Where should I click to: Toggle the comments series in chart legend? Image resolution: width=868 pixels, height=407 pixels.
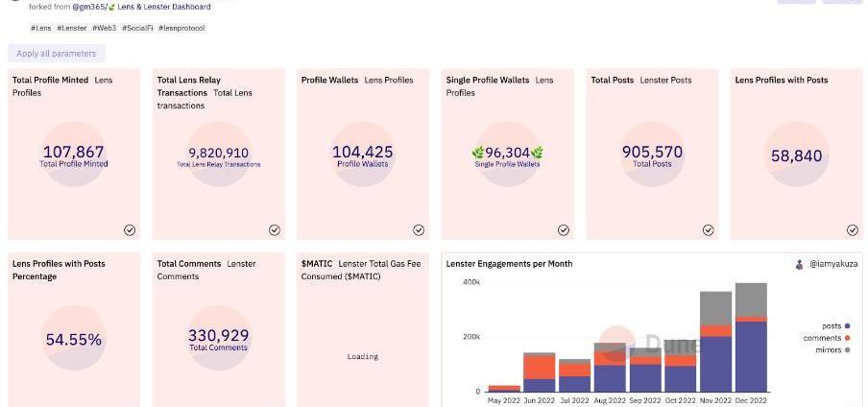click(825, 338)
